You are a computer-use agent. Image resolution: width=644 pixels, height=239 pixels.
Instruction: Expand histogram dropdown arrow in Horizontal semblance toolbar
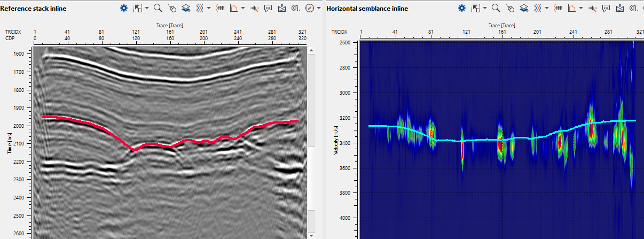click(581, 9)
